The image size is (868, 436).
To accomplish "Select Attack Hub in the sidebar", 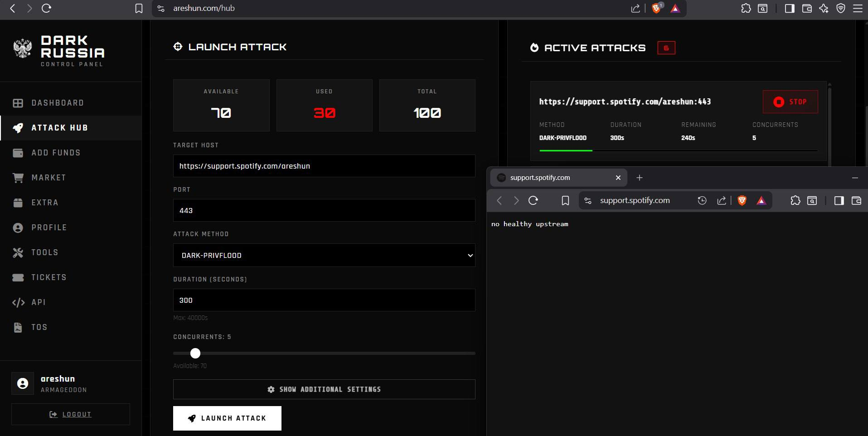I will [x=71, y=128].
